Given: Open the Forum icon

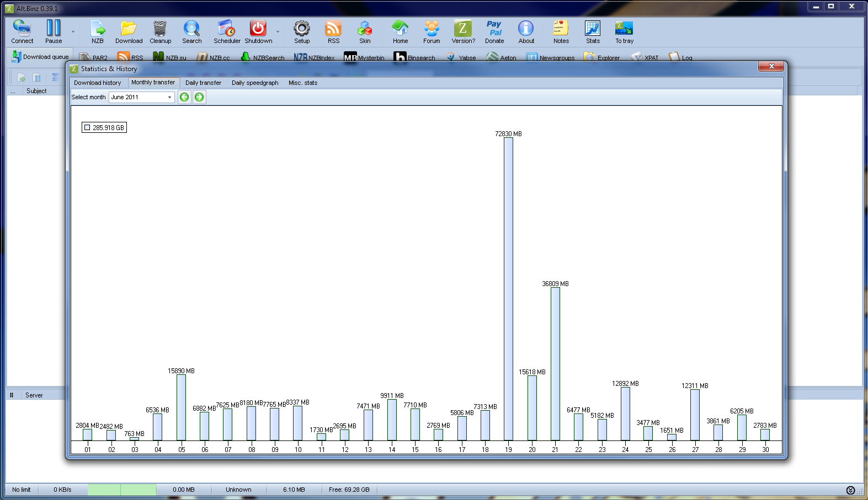Looking at the screenshot, I should point(432,31).
